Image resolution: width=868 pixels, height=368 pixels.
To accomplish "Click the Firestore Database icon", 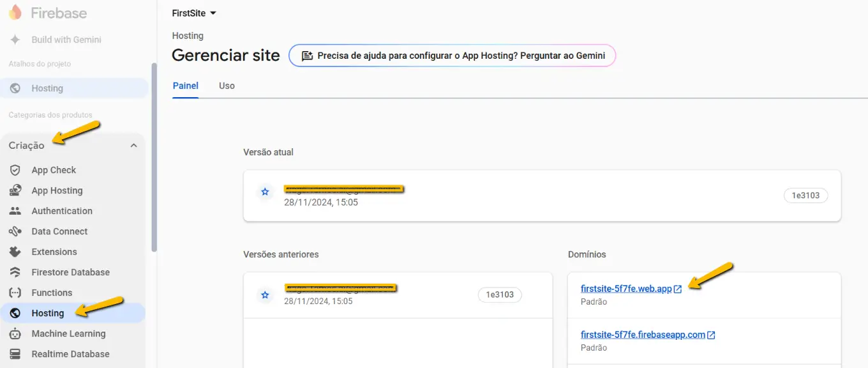I will (15, 272).
